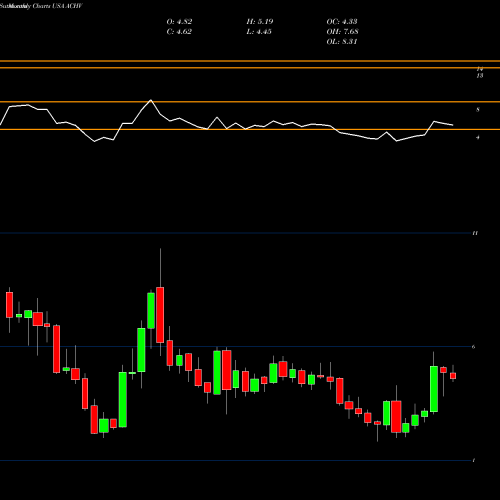Select the close value C: 4.62
This screenshot has height=500, width=500.
[x=179, y=32]
